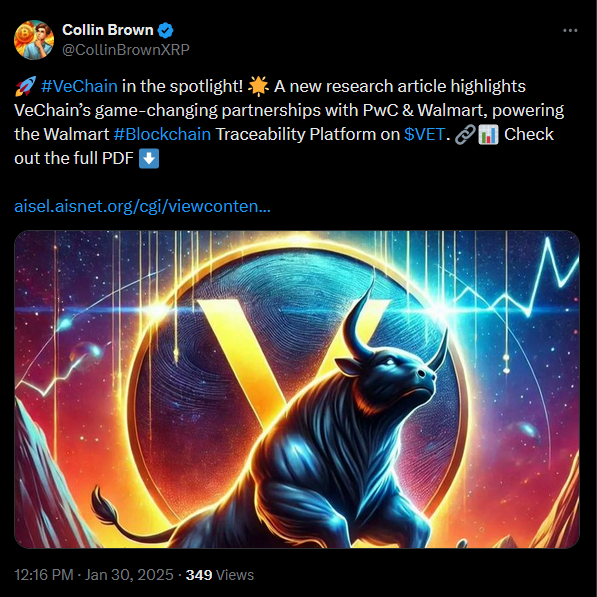Screen dimensions: 597x597
Task: Click the down arrow emoji after 'PDF'
Action: (149, 158)
